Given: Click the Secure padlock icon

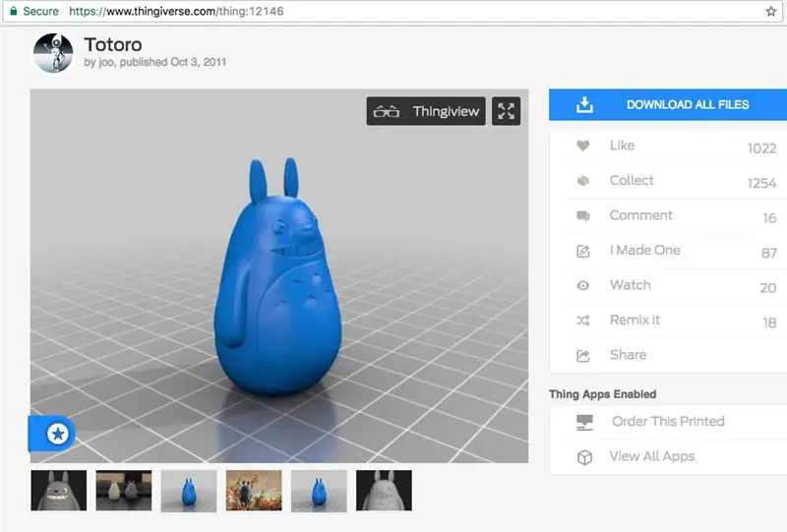Looking at the screenshot, I should [x=14, y=11].
